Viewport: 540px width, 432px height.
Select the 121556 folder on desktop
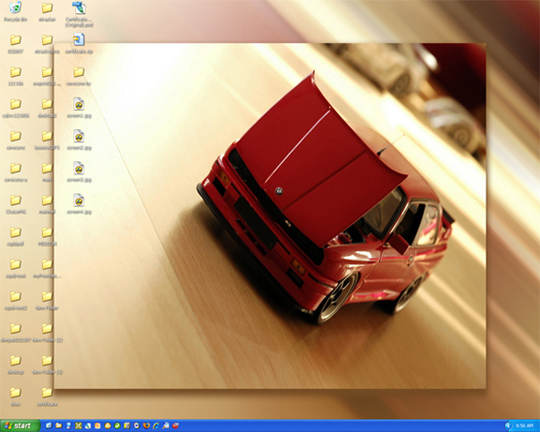click(x=15, y=76)
